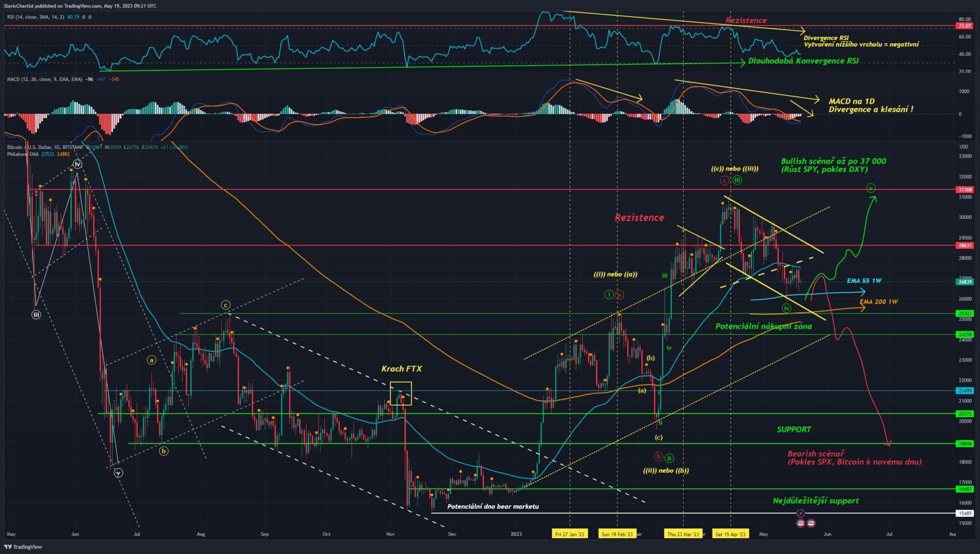This screenshot has width=980, height=554.
Task: Click the 20372 green price label
Action: (964, 413)
